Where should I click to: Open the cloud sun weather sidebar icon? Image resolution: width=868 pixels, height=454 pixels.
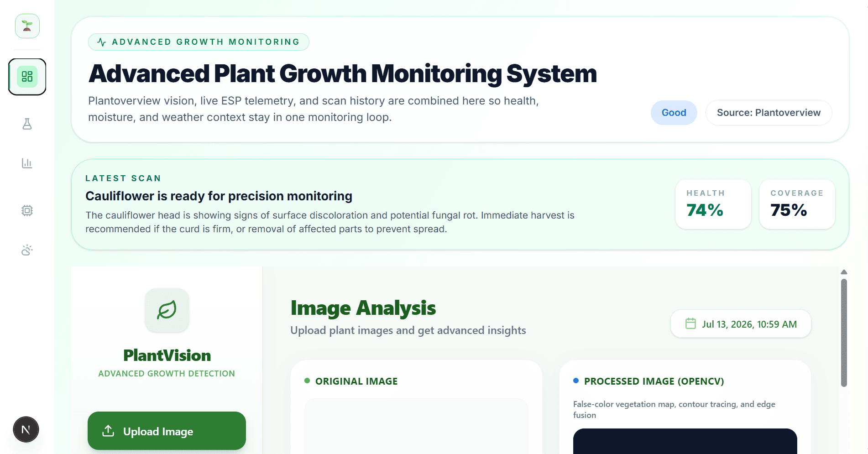[x=27, y=250]
